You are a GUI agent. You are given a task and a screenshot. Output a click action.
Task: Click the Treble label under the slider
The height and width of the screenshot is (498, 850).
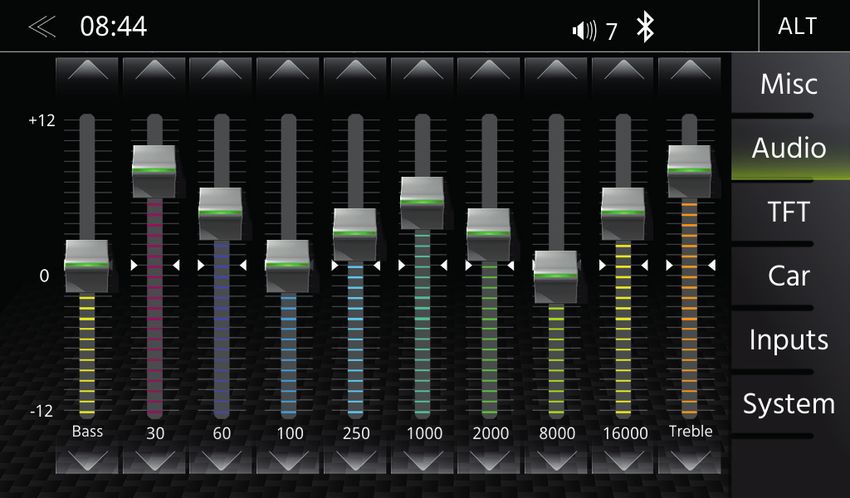(x=691, y=431)
